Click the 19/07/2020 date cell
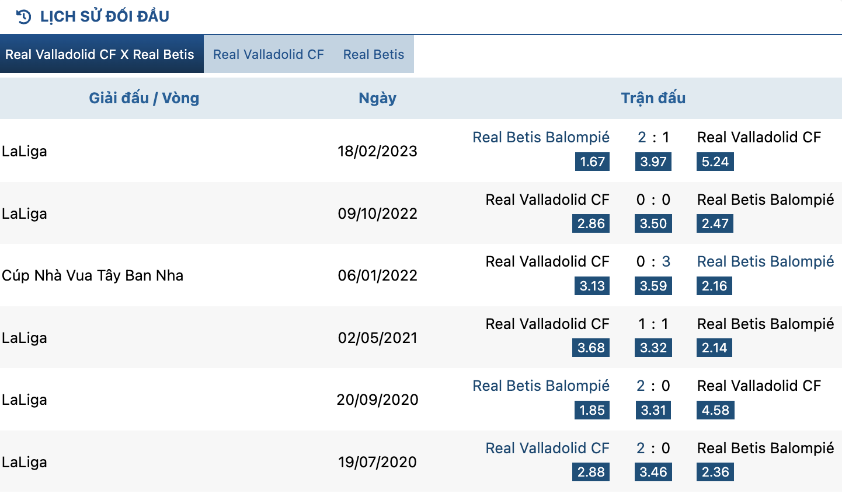This screenshot has width=842, height=504. click(378, 462)
